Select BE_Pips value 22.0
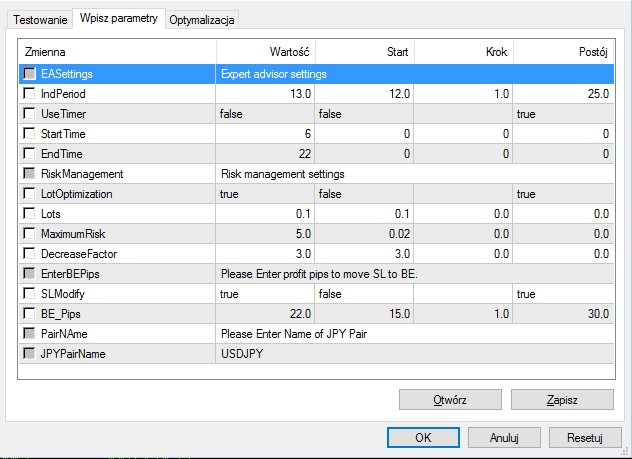The width and height of the screenshot is (632, 459). pyautogui.click(x=265, y=314)
